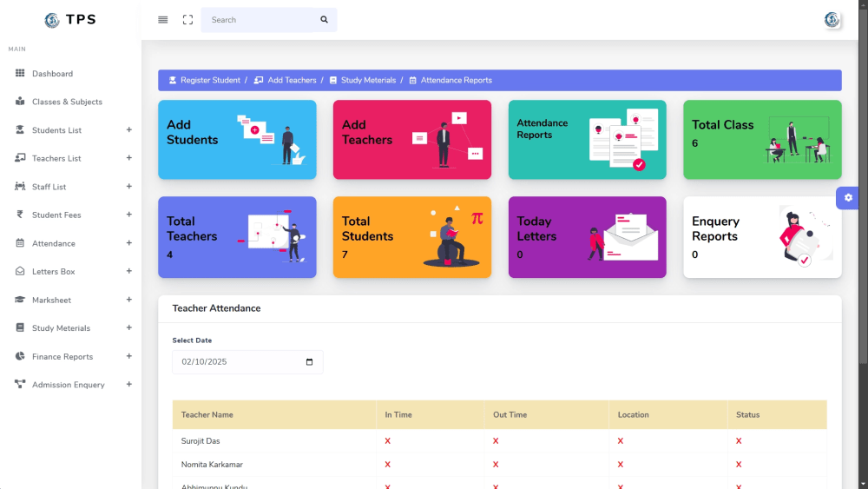This screenshot has height=489, width=868.
Task: Expand Staff List with plus sign
Action: pyautogui.click(x=129, y=186)
